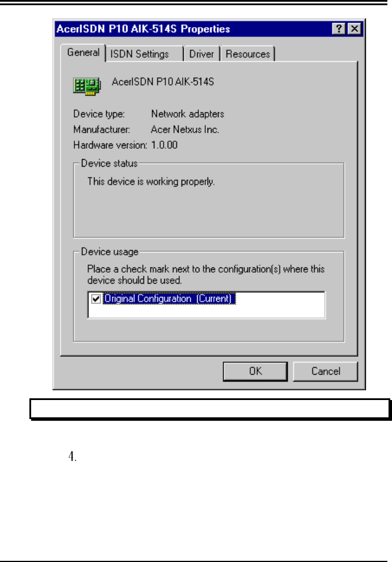The image size is (392, 562).
Task: Click the empty bordered box below the dialog
Action: [210, 409]
